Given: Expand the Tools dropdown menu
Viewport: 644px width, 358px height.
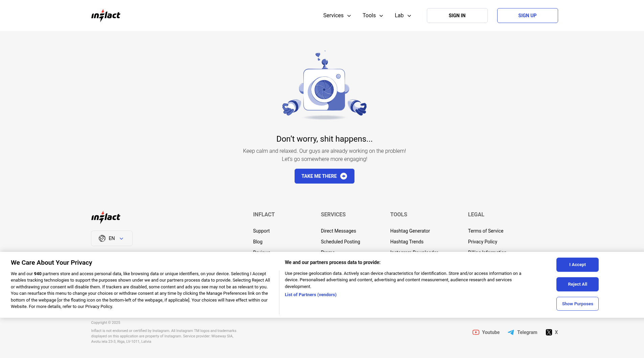Looking at the screenshot, I should [373, 16].
